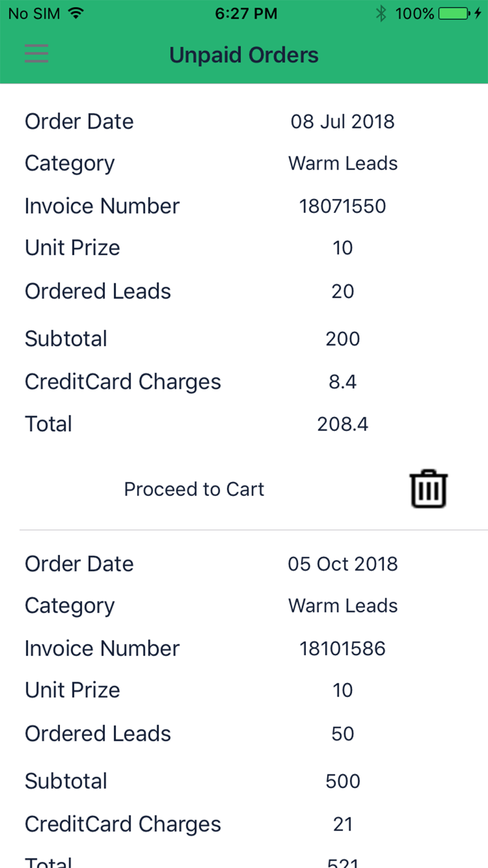Proceed to Cart for first order

194,489
